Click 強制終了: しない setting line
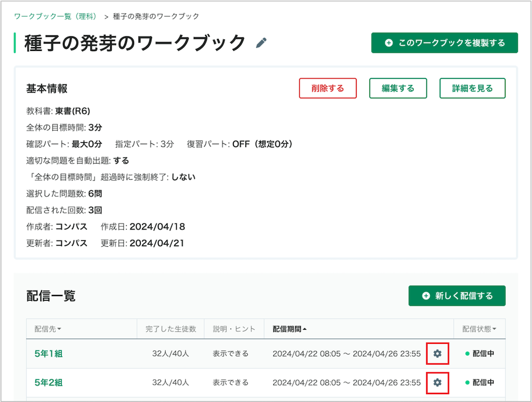532x402 pixels. 111,177
